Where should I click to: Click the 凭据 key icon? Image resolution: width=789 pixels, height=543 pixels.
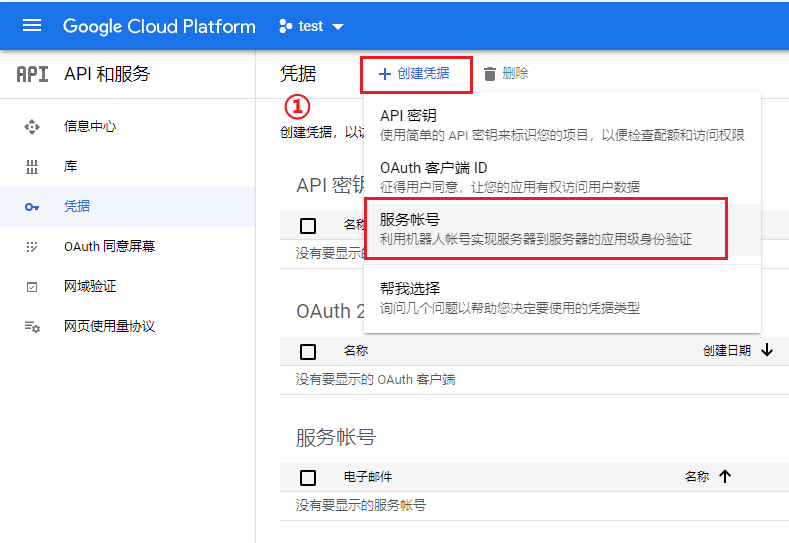point(31,206)
